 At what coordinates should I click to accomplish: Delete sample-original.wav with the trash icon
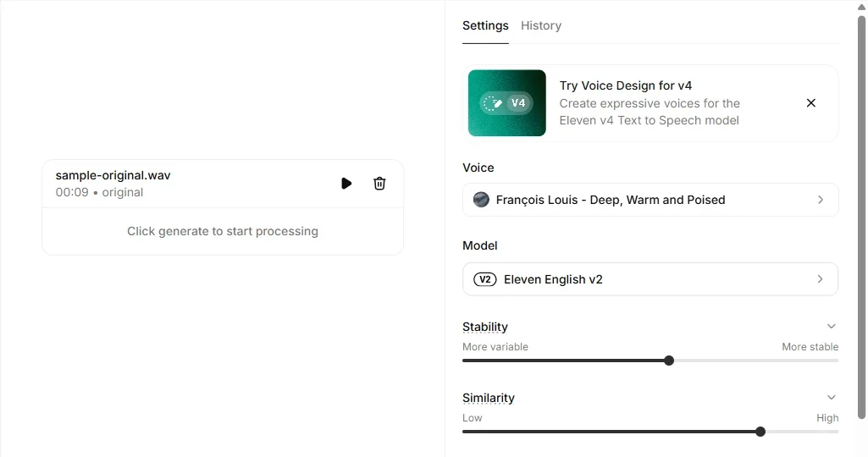[379, 183]
